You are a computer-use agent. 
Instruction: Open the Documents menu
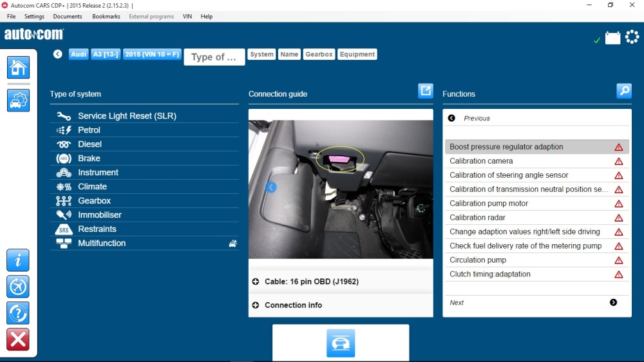tap(68, 17)
